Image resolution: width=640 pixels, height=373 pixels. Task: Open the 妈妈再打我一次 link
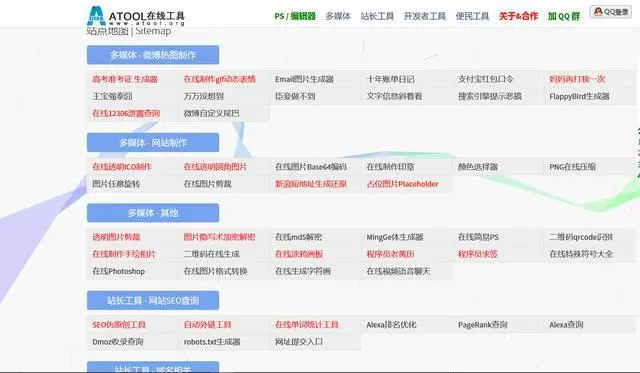[577, 79]
